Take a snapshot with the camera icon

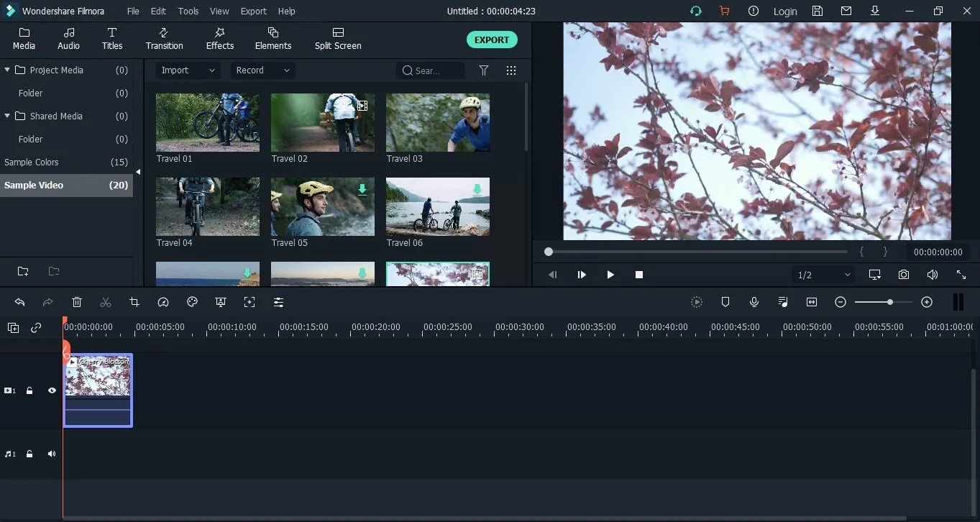click(904, 275)
